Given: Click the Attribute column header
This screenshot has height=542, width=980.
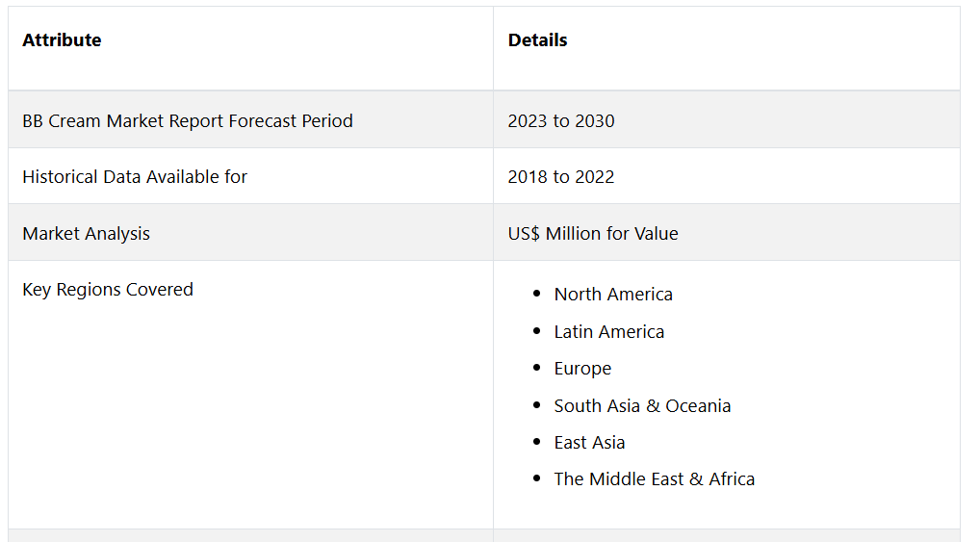Looking at the screenshot, I should 62,40.
